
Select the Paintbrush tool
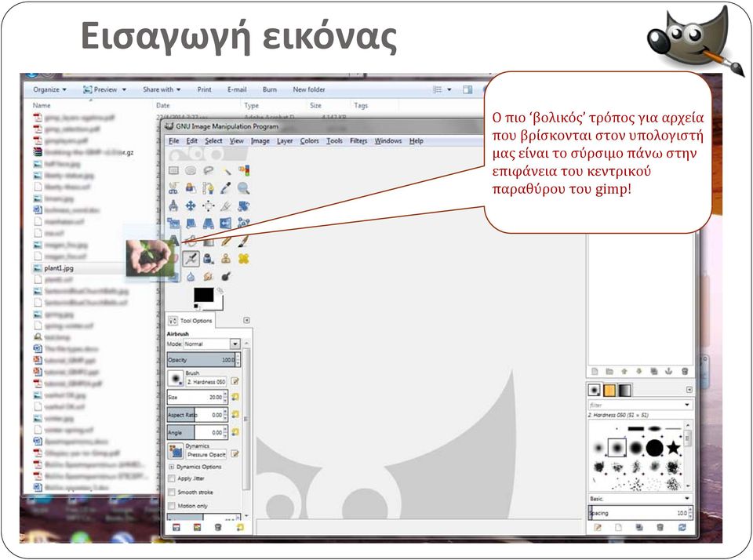coord(244,241)
